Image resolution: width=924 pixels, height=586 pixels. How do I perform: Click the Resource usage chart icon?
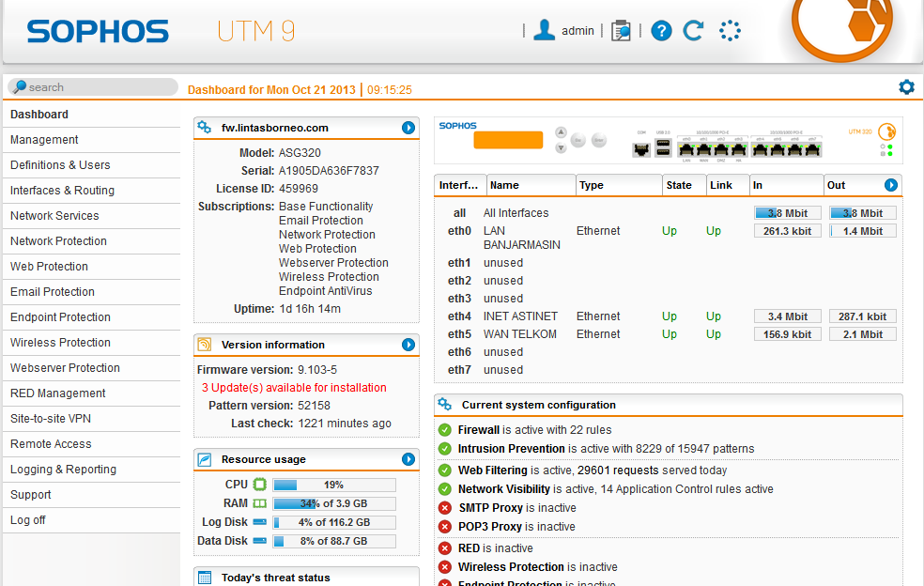[205, 459]
